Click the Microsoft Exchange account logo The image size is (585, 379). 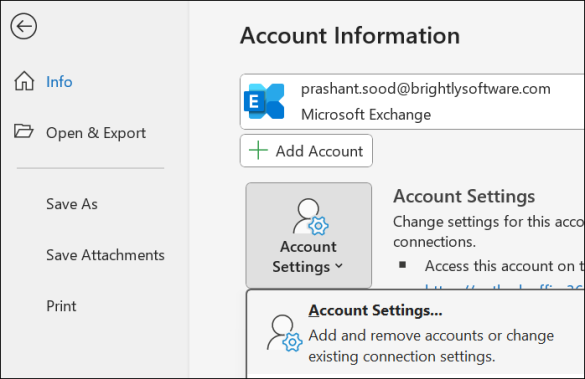pos(264,101)
